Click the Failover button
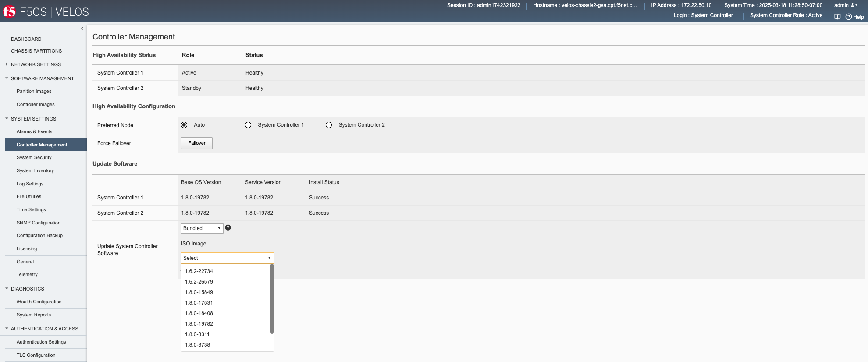The width and height of the screenshot is (868, 362). click(197, 143)
